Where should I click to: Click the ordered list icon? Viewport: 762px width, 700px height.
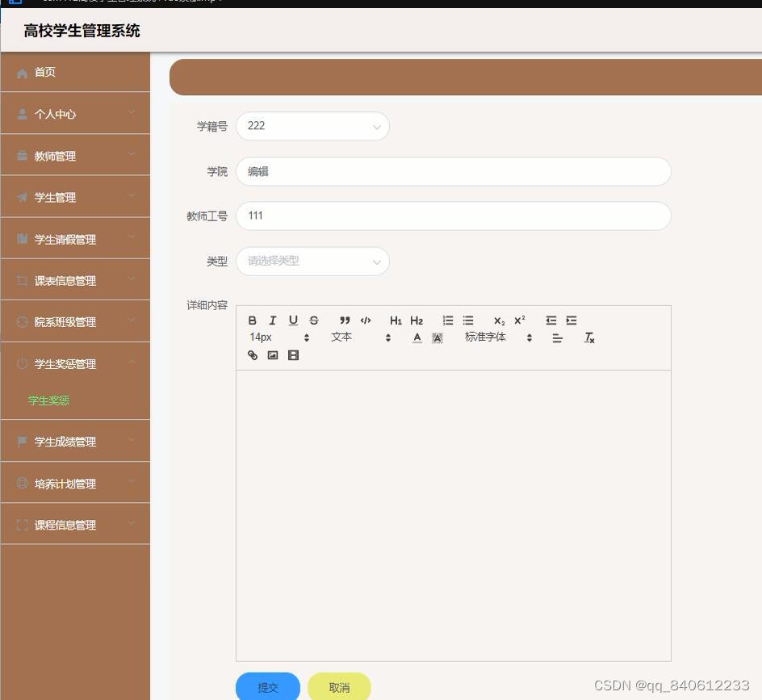coord(448,320)
